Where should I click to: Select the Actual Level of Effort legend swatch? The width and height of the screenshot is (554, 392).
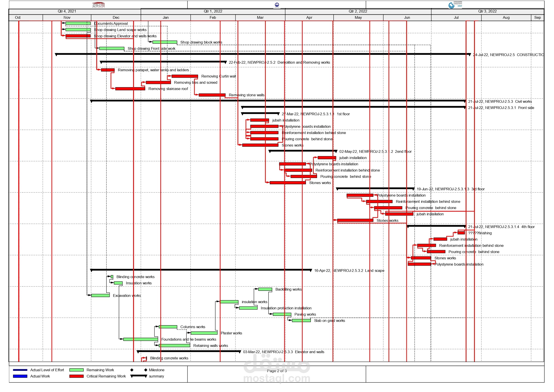20,370
